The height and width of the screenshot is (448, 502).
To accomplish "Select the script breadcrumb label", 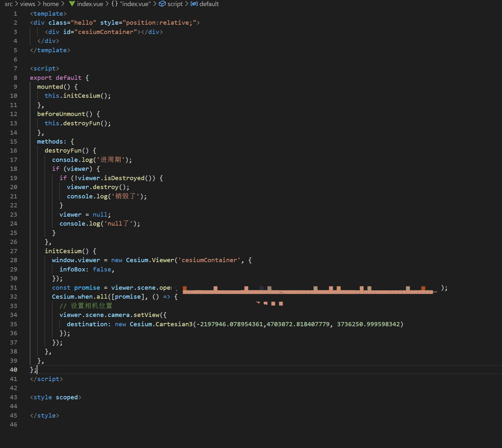I will click(175, 4).
